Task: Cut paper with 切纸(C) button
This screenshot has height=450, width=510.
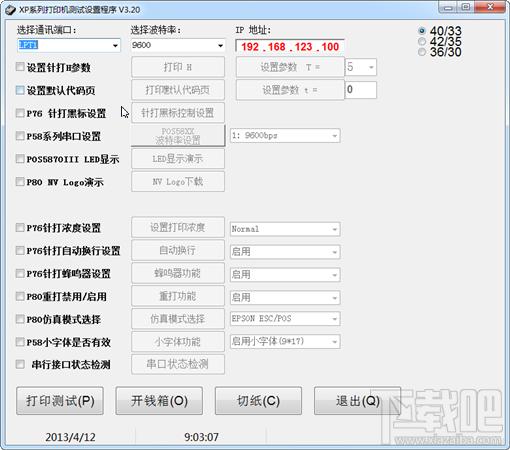Action: click(258, 401)
